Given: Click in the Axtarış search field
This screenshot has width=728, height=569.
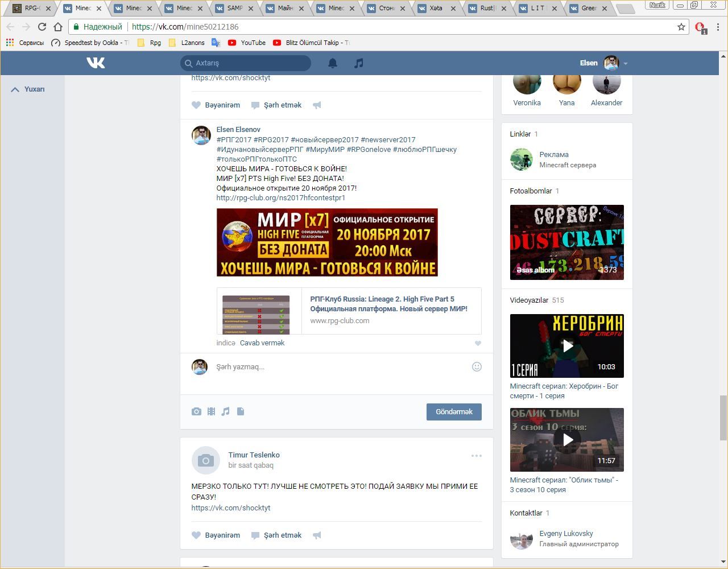Looking at the screenshot, I should (246, 63).
